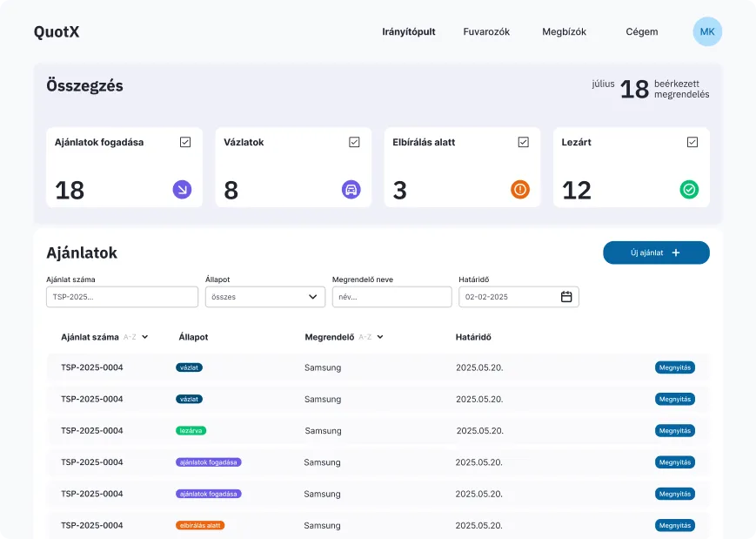Viewport: 756px width, 539px height.
Task: Click the plus icon on Új ajánlat button
Action: [x=676, y=253]
